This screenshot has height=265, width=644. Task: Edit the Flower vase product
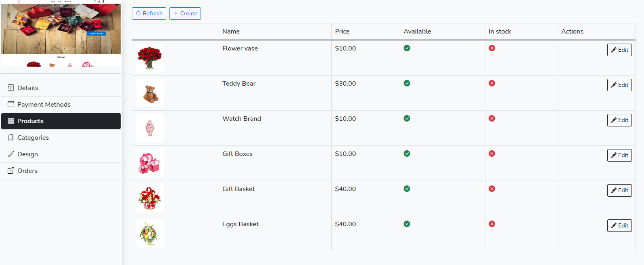619,50
